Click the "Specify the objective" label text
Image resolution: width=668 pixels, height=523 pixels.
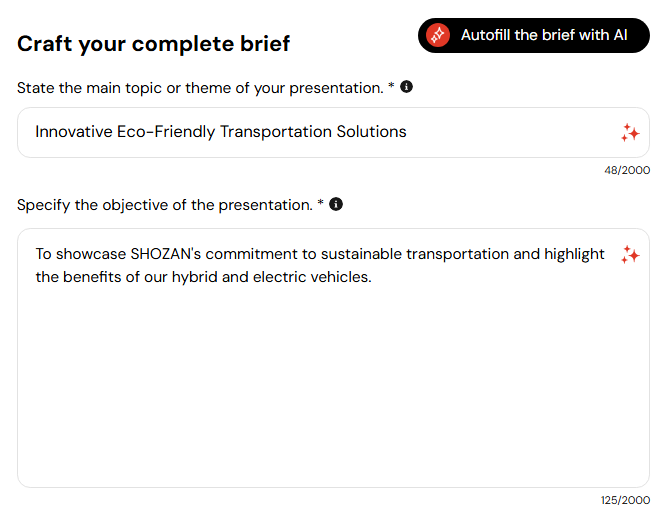(x=165, y=205)
